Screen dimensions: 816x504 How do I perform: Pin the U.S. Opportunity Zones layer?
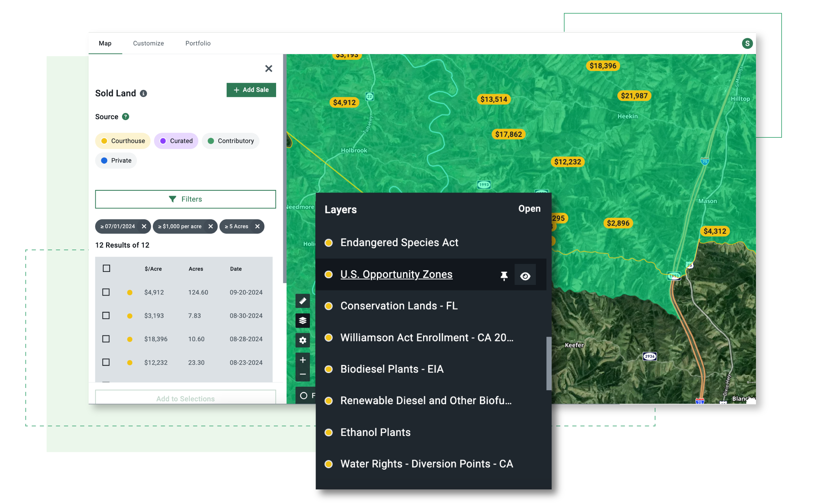[x=504, y=276]
